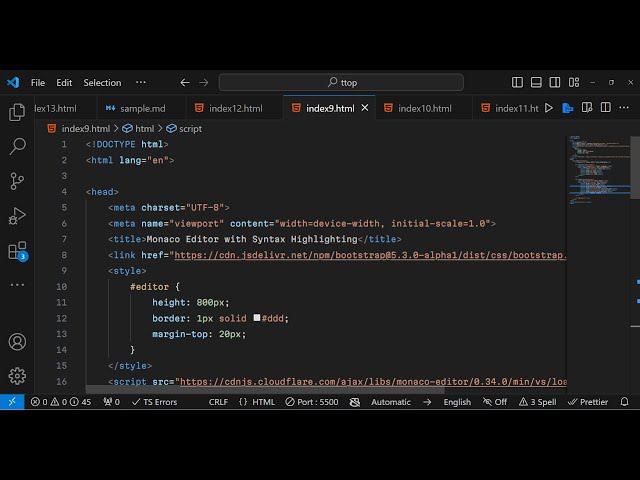Click the Run play icon in editor toolbar

[548, 108]
